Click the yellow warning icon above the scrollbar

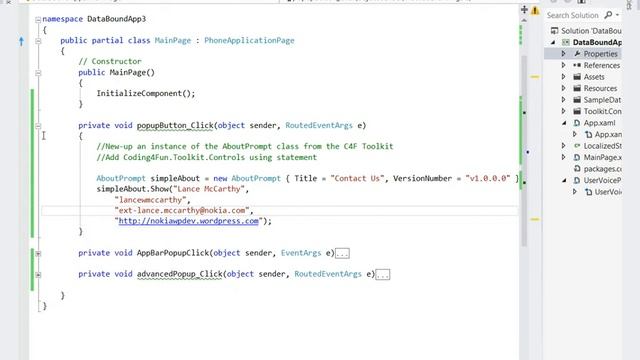tap(535, 10)
